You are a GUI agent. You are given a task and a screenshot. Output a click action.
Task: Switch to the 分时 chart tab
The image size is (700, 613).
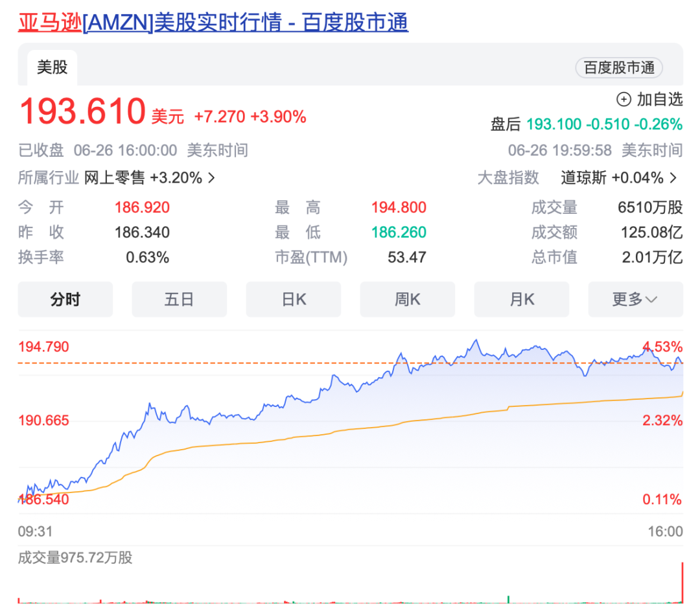click(x=65, y=299)
